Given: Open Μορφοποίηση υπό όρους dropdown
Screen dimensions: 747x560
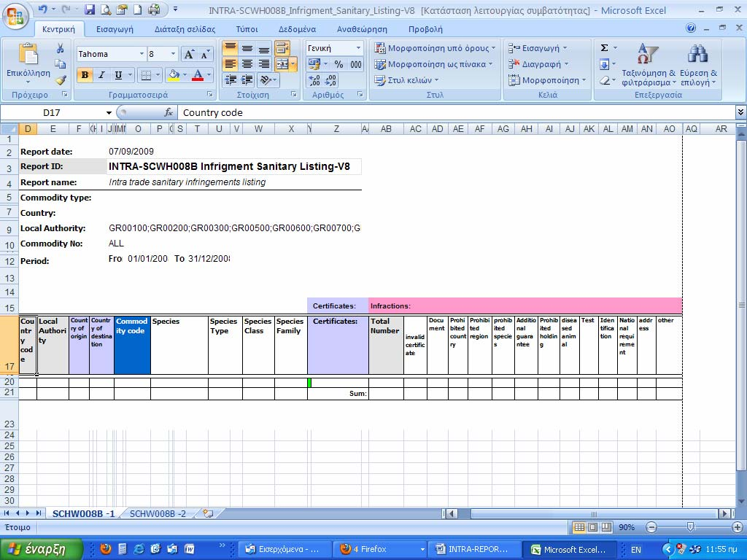Looking at the screenshot, I should (435, 48).
